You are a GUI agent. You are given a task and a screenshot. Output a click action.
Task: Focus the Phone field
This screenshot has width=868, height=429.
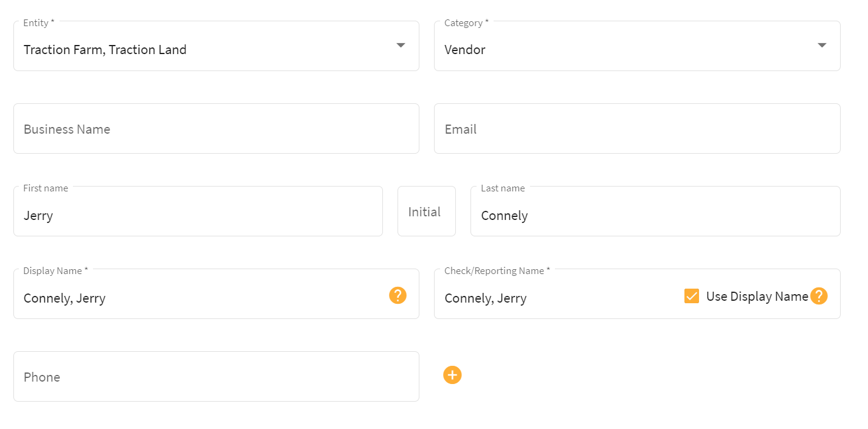coord(216,377)
